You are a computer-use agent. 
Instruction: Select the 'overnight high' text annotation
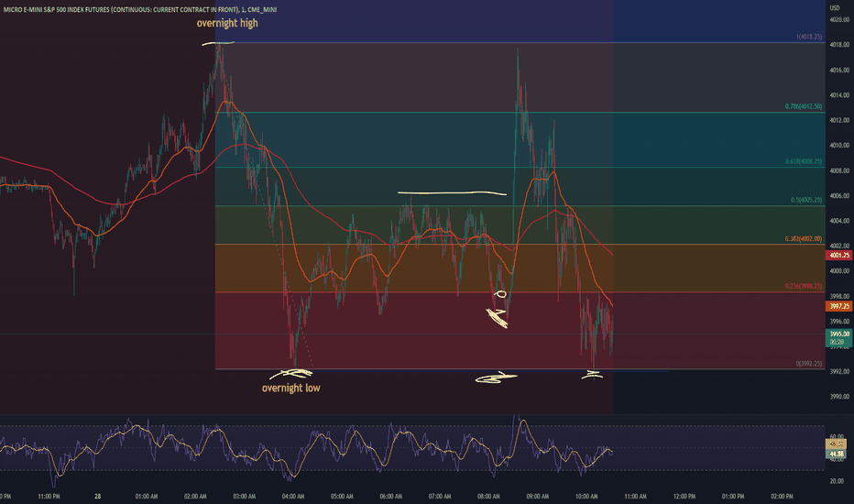click(x=227, y=23)
